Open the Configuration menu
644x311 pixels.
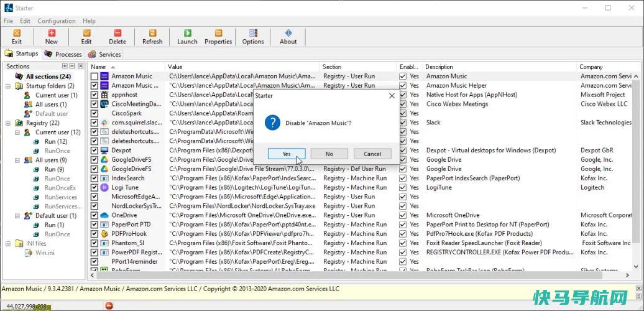(x=57, y=21)
